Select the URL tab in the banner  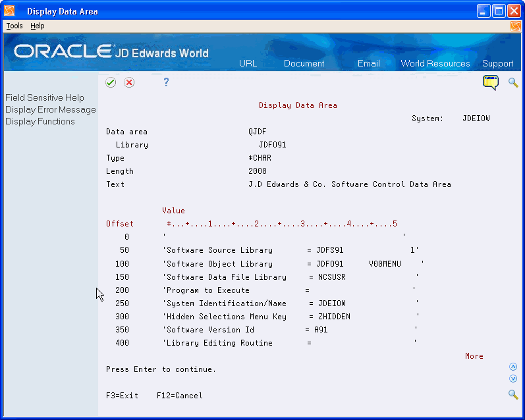[x=248, y=64]
